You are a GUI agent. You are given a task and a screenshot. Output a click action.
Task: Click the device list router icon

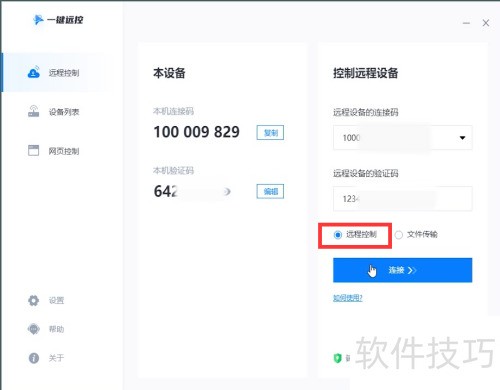click(x=34, y=111)
